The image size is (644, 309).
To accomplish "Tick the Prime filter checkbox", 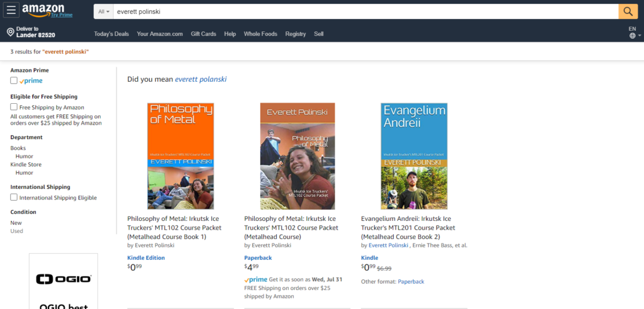I will [x=14, y=81].
